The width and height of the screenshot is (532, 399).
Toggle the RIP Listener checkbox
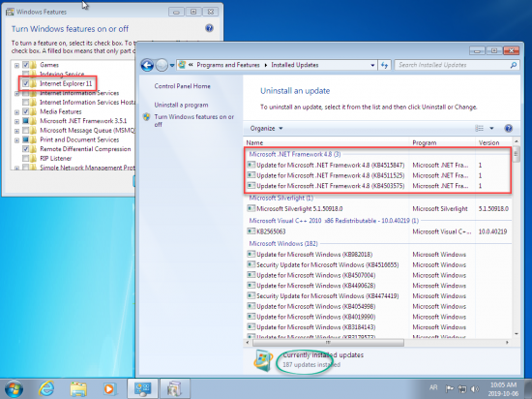[x=26, y=158]
